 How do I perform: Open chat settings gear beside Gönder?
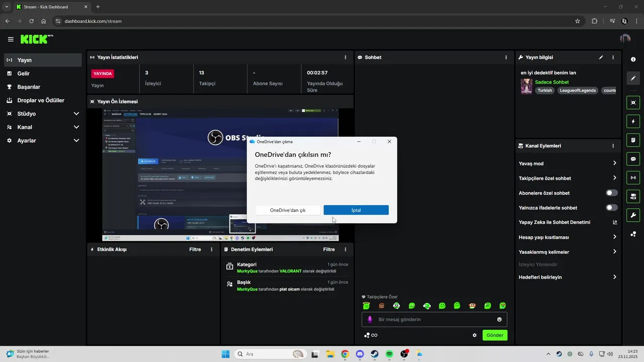474,335
